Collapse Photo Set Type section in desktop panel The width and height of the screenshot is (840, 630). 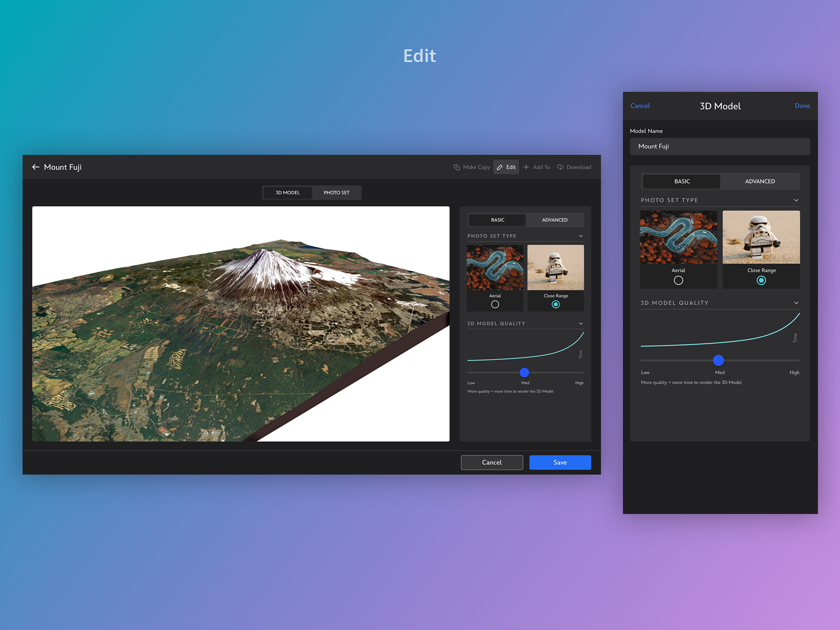tap(581, 236)
